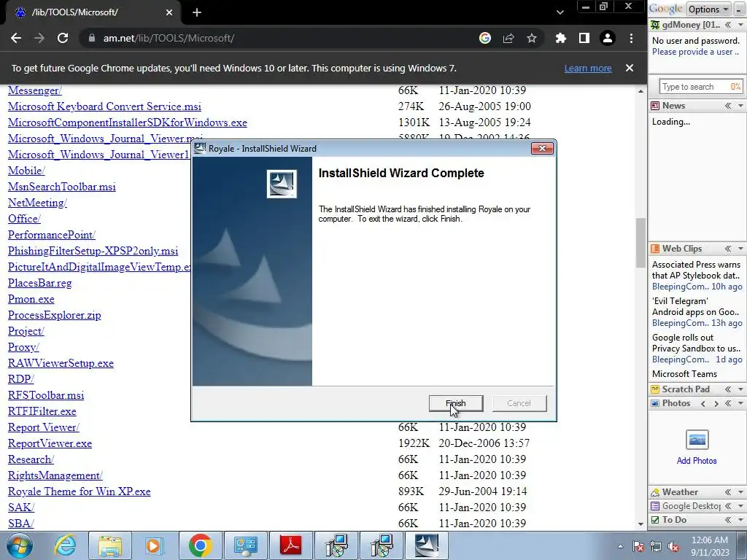Open a new Chrome tab

coord(197,12)
